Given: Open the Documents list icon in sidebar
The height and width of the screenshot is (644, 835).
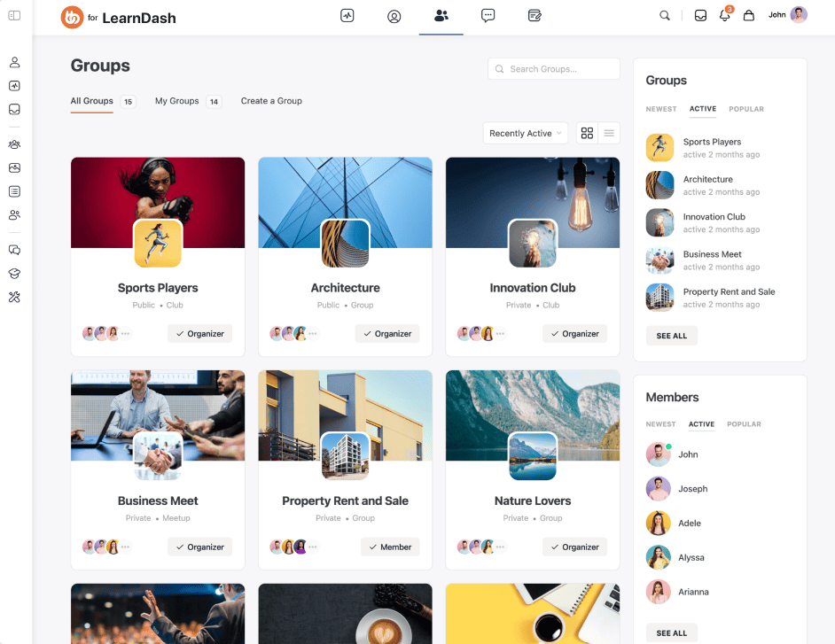Looking at the screenshot, I should pyautogui.click(x=13, y=190).
